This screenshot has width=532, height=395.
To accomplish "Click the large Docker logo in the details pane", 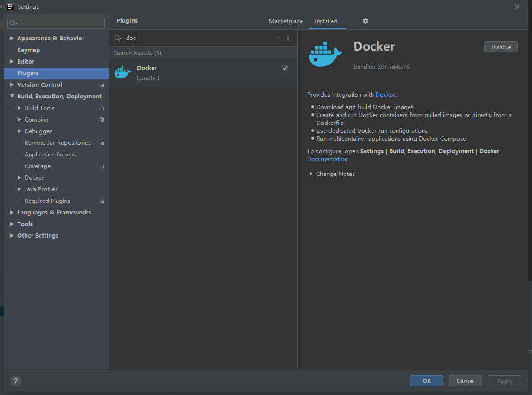I will (325, 53).
